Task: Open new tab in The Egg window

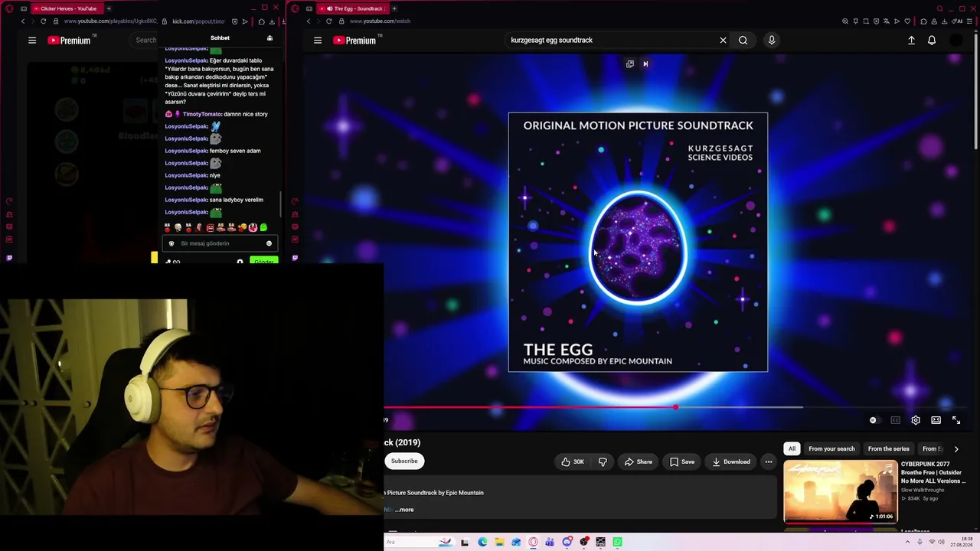Action: pyautogui.click(x=394, y=8)
